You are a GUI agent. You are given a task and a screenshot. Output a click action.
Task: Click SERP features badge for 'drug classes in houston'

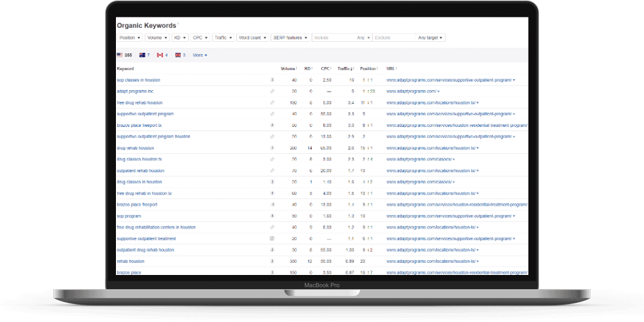[x=272, y=182]
